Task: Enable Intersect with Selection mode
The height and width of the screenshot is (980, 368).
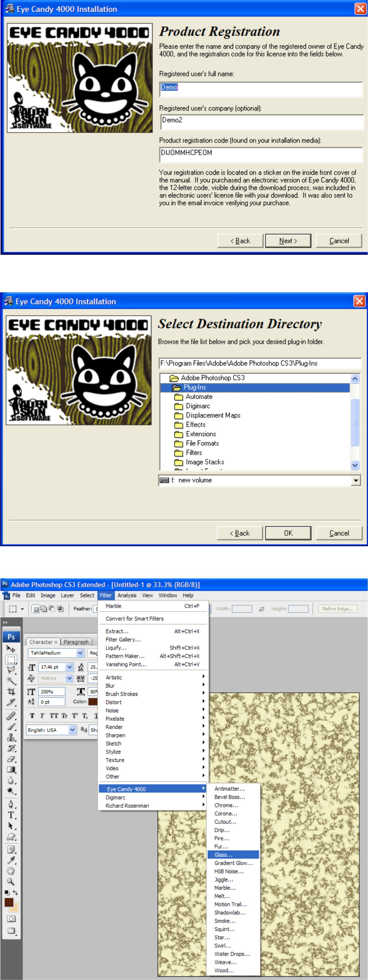Action: 60,609
